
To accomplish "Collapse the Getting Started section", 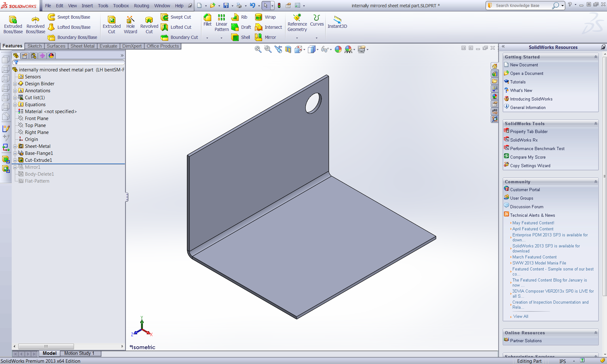I will (x=596, y=57).
